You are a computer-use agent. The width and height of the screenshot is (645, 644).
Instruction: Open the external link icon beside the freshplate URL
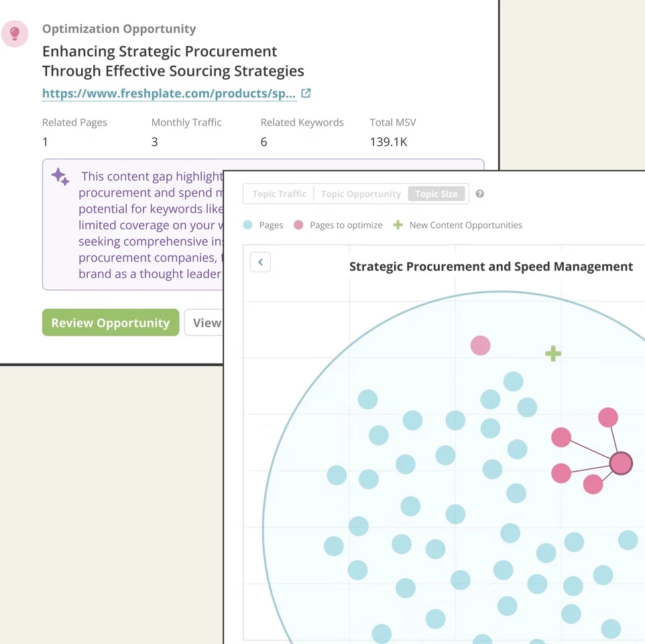point(306,93)
